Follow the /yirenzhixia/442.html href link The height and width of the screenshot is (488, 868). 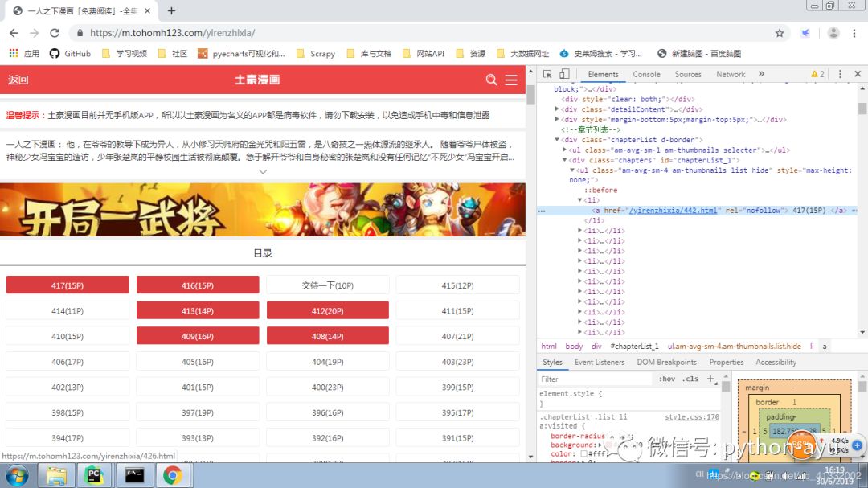673,211
